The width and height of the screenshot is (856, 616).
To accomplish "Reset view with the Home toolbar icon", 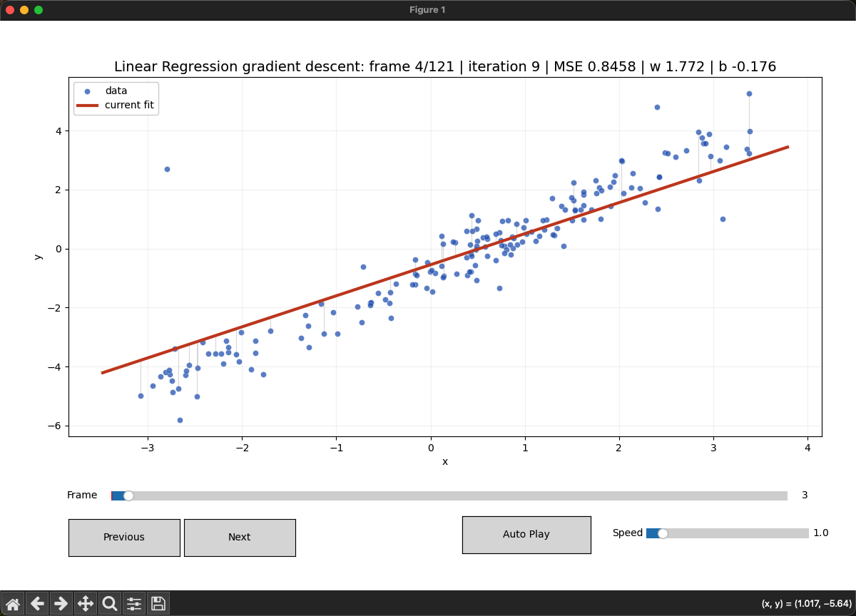I will pyautogui.click(x=13, y=604).
